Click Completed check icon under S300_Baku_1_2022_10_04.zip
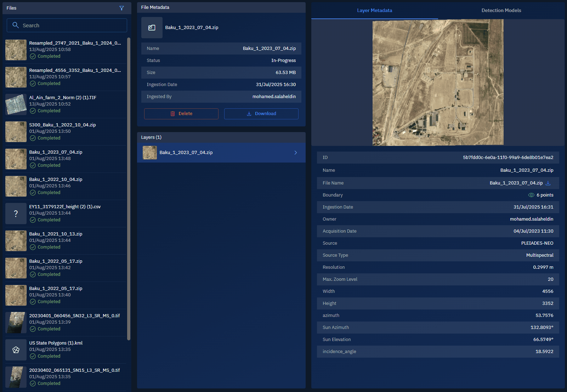The height and width of the screenshot is (392, 567). point(33,138)
